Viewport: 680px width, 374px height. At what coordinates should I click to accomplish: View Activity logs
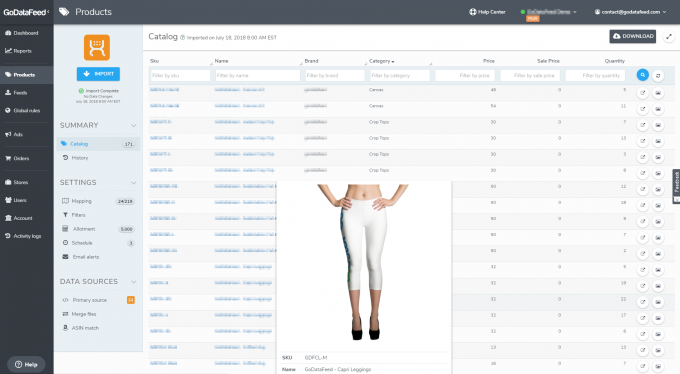click(23, 236)
